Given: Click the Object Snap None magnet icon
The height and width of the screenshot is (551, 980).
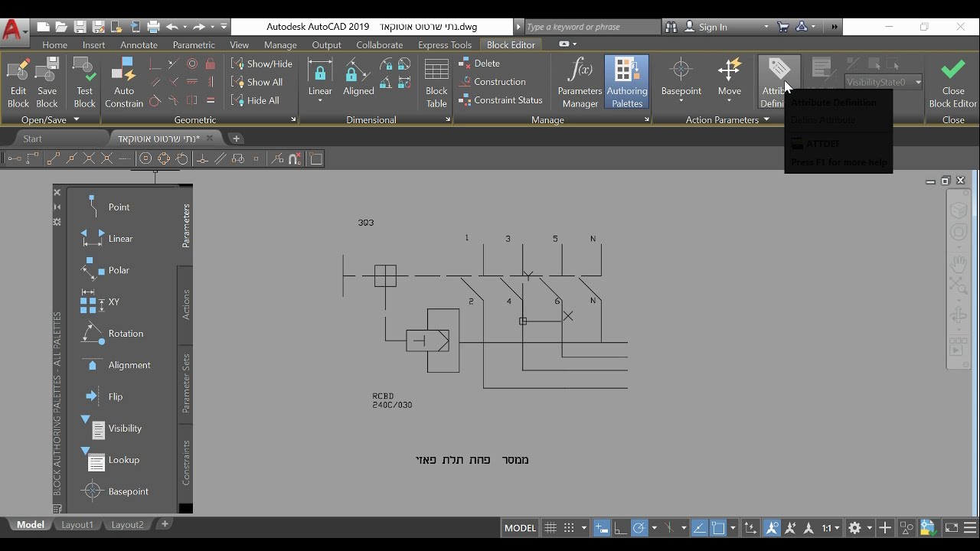Looking at the screenshot, I should tap(295, 158).
